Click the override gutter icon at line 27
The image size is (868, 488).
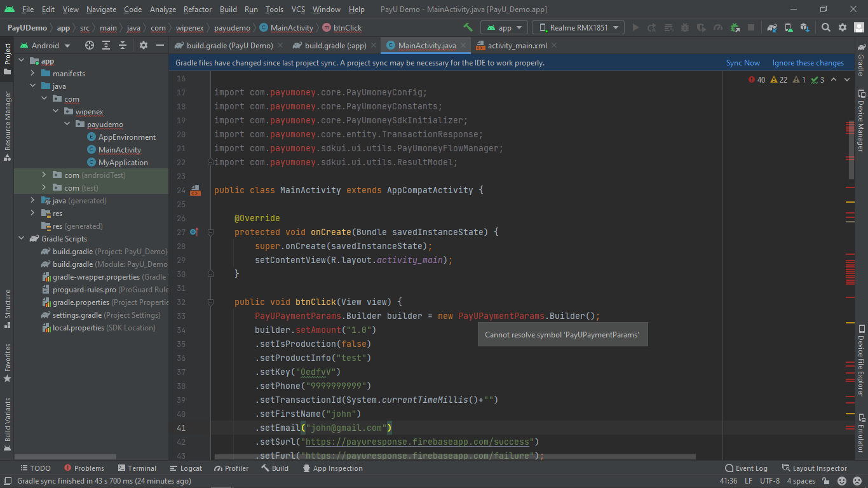coord(194,232)
